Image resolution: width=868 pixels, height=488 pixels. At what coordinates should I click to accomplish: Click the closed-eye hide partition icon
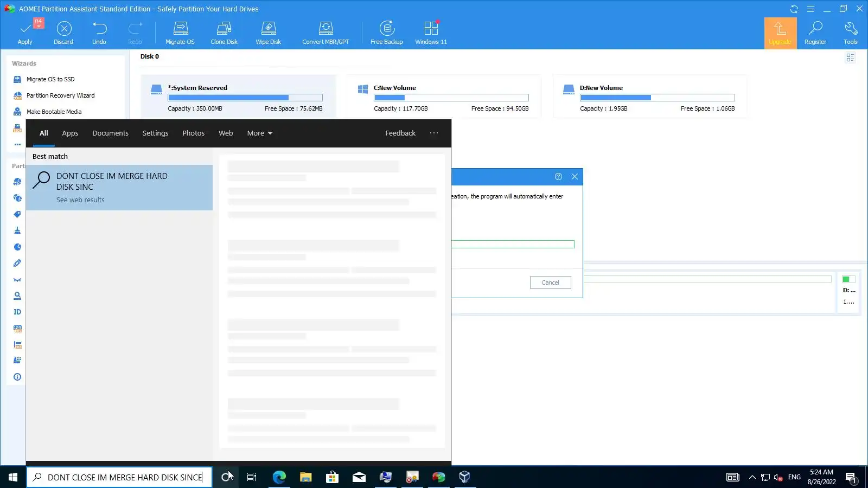(x=17, y=280)
